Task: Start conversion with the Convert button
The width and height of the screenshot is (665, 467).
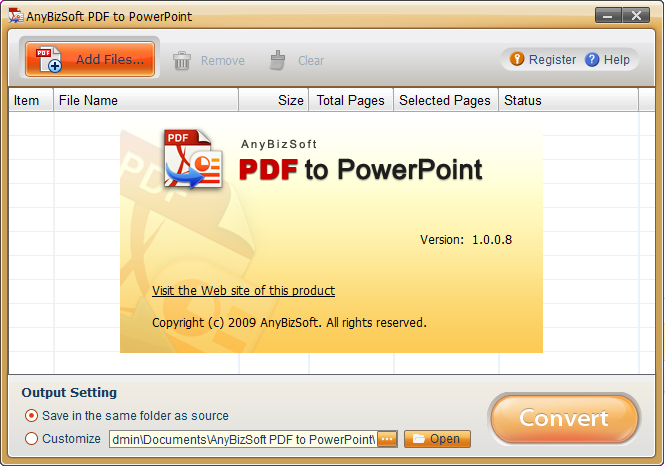Action: (x=564, y=418)
